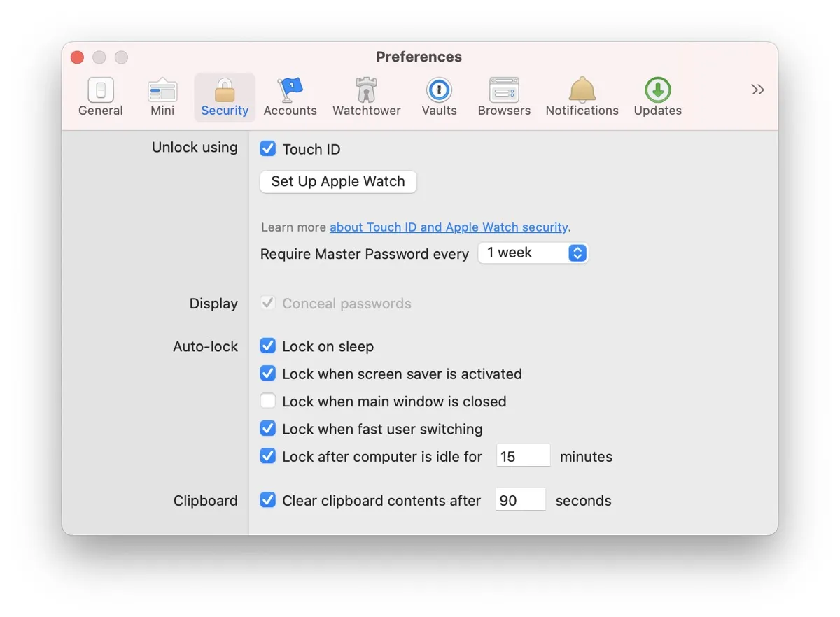This screenshot has height=617, width=840.
Task: Select the Browsers preferences icon
Action: coord(504,94)
